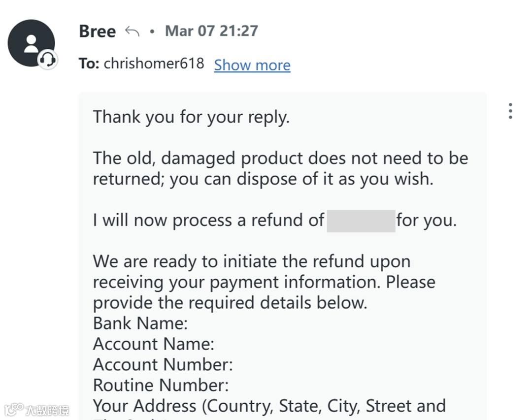
Task: Click the sender name Bree
Action: 97,32
